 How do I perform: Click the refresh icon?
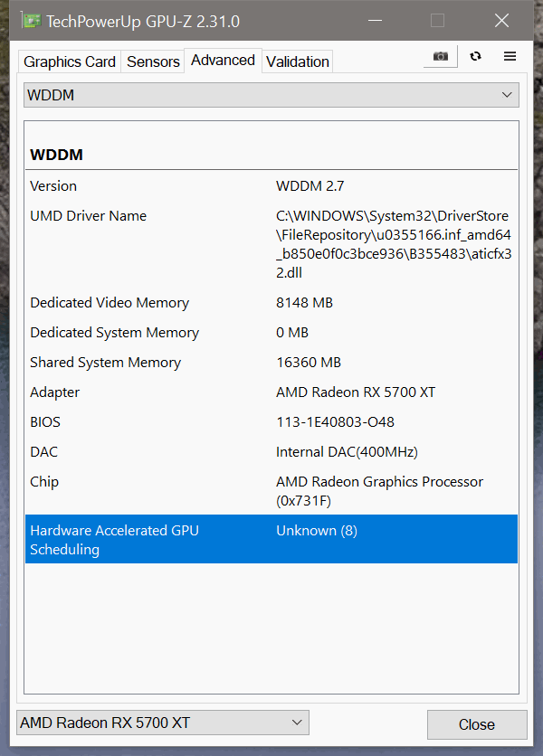pyautogui.click(x=475, y=56)
